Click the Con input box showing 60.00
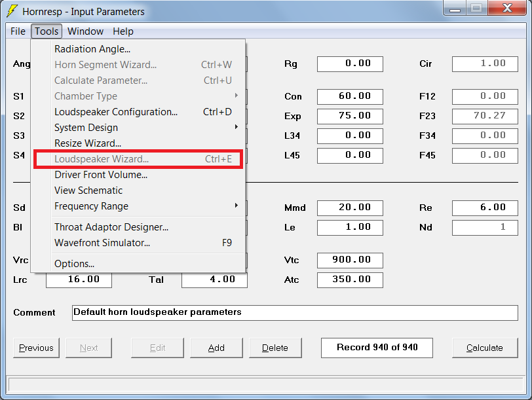 [350, 97]
